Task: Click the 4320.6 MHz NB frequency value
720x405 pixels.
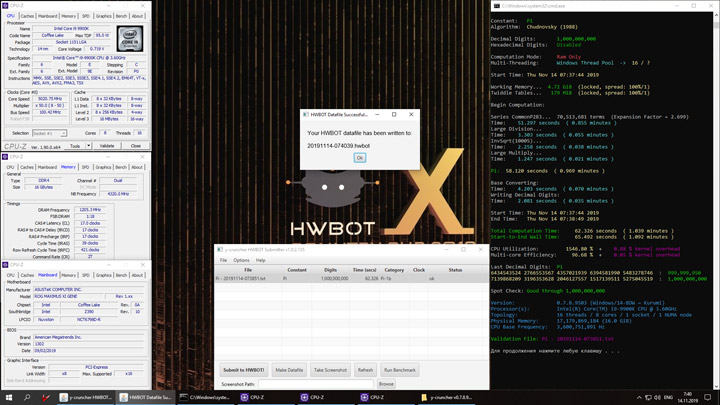Action: 118,194
